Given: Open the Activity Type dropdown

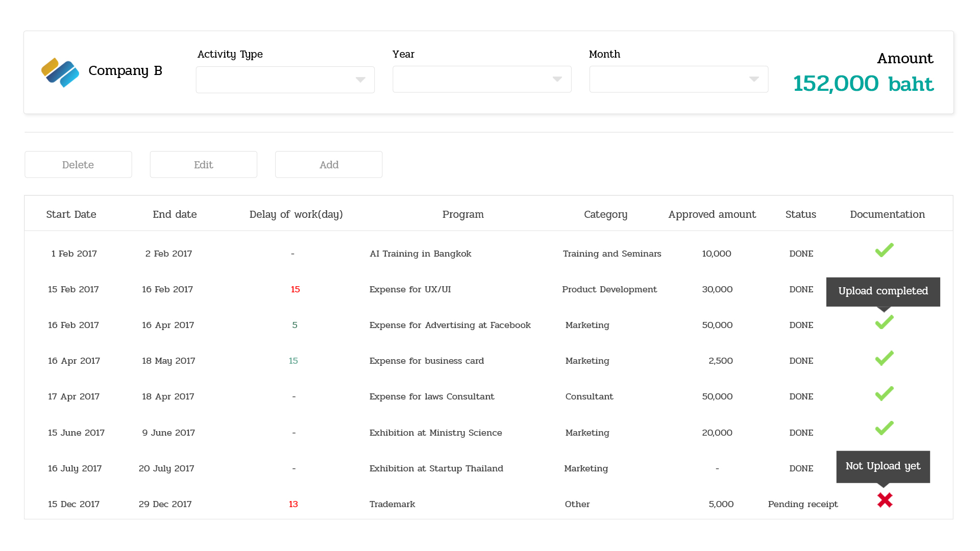Looking at the screenshot, I should pos(285,80).
